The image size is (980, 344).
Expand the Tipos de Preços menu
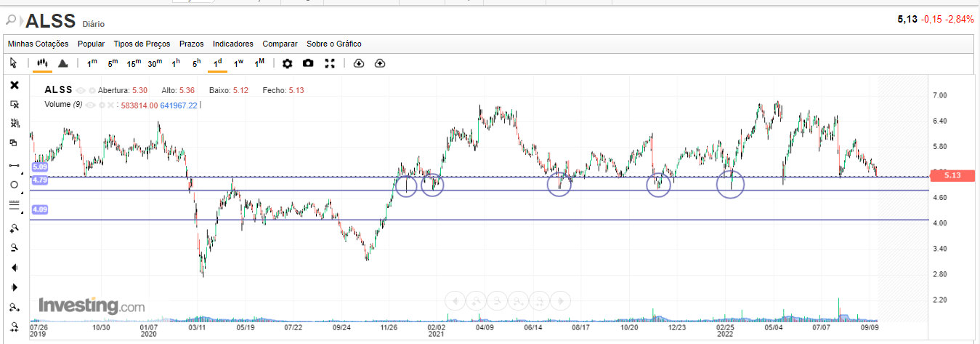point(142,44)
